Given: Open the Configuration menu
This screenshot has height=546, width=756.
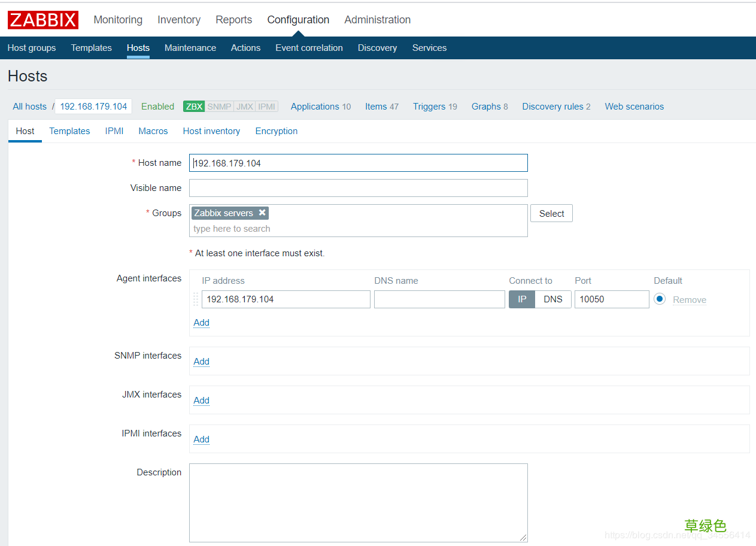Looking at the screenshot, I should [298, 20].
